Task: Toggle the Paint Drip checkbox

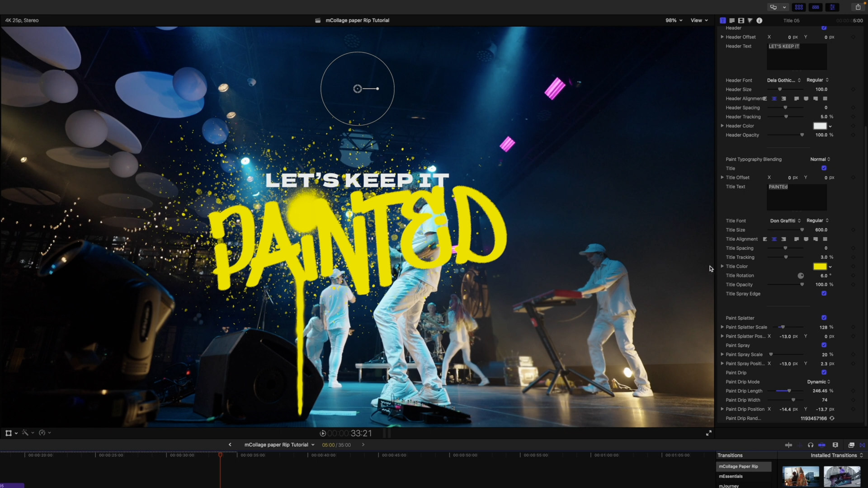Action: pos(824,372)
